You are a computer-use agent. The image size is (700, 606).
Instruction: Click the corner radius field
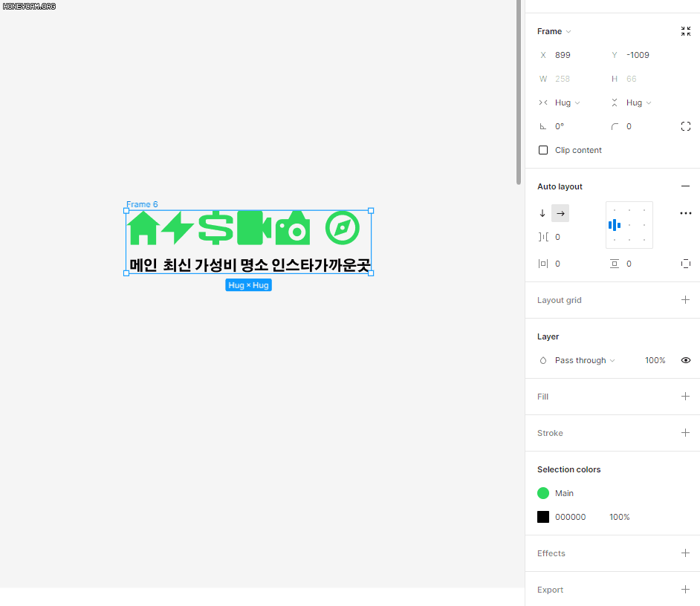tap(629, 126)
